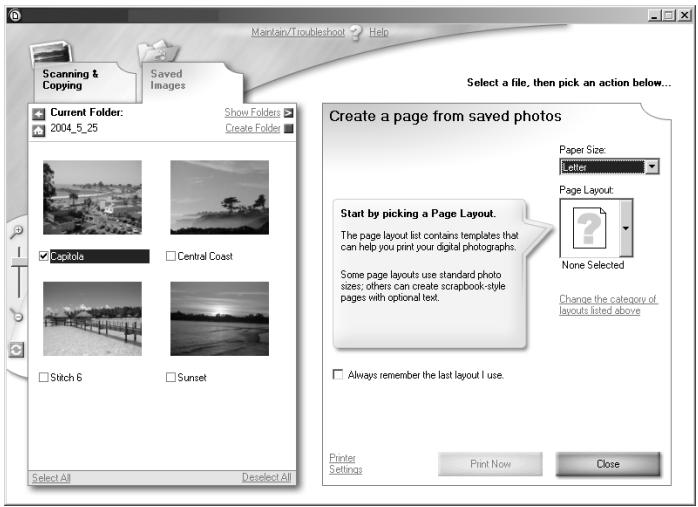Click the application icon in title bar
The width and height of the screenshot is (698, 507).
pyautogui.click(x=15, y=16)
